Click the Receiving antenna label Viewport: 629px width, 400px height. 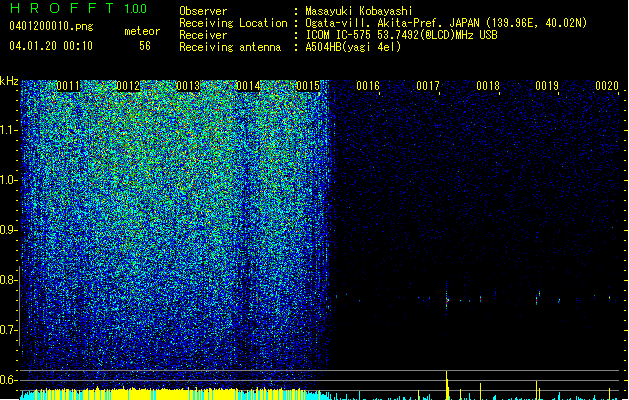tap(230, 47)
